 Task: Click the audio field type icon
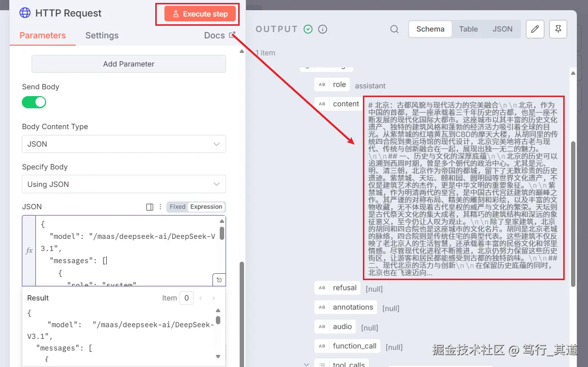tap(322, 327)
